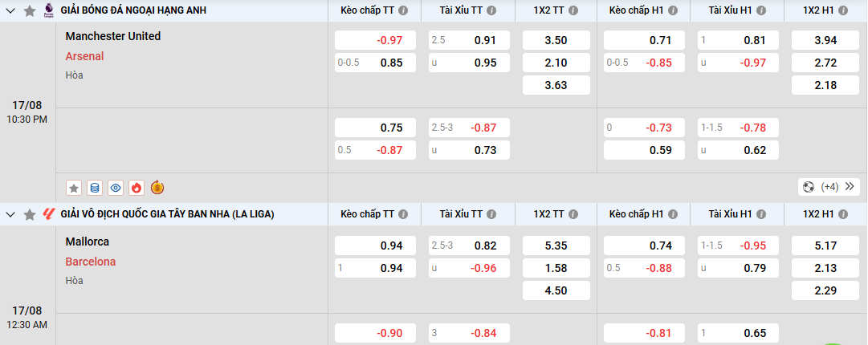Select alternate handicap odds 0.75
The height and width of the screenshot is (345, 868).
pyautogui.click(x=375, y=128)
